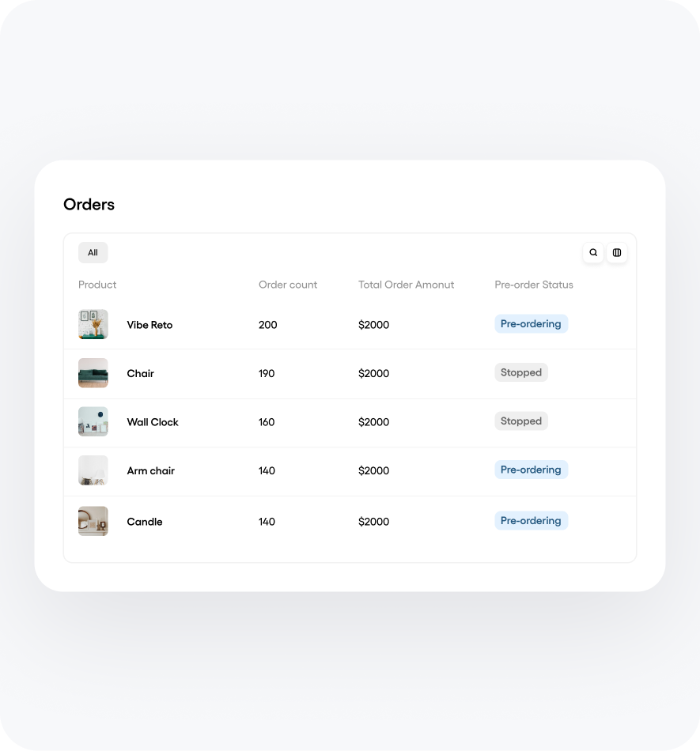Screen dimensions: 700x751
Task: Click the Pre-ordering badge for Vibe Reto
Action: point(531,324)
